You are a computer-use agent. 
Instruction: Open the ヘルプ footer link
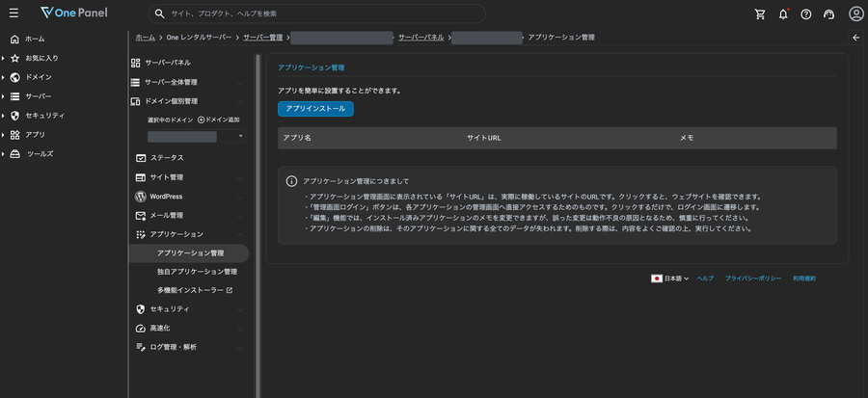(705, 279)
